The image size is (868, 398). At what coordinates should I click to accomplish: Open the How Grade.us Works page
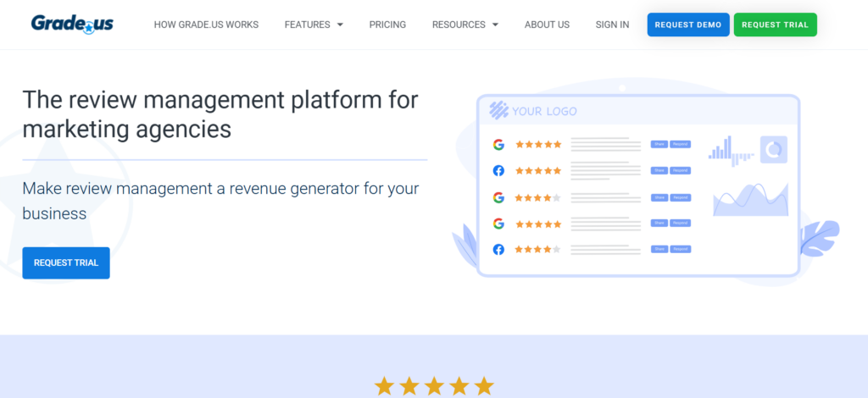click(206, 25)
